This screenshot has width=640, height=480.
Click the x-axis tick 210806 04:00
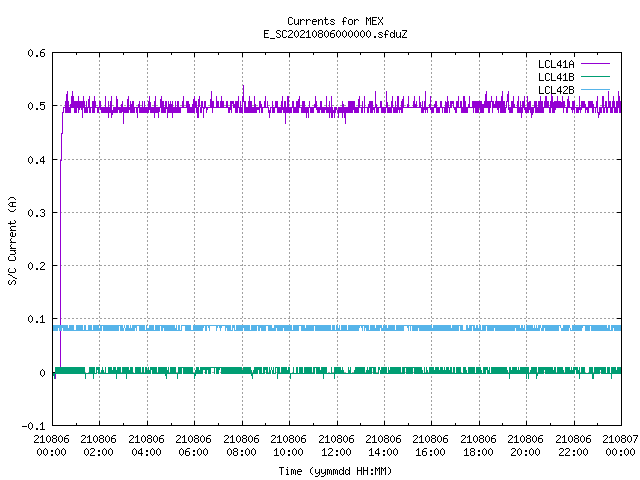146,446
